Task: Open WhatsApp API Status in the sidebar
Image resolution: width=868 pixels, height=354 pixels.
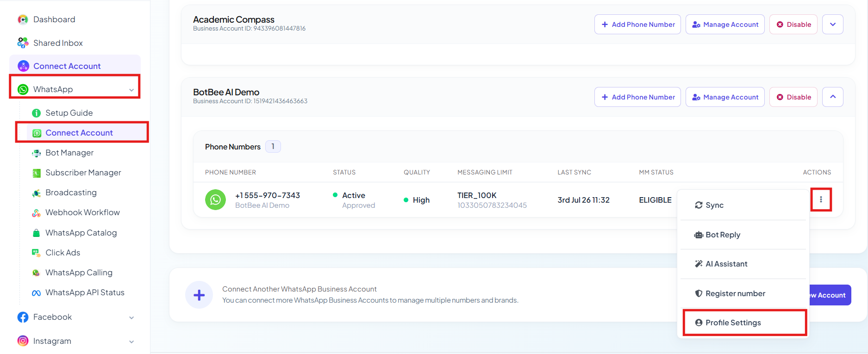Action: [85, 292]
